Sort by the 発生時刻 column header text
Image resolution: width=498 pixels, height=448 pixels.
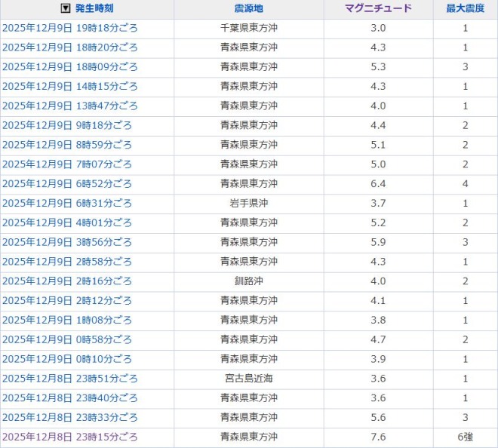tap(96, 9)
